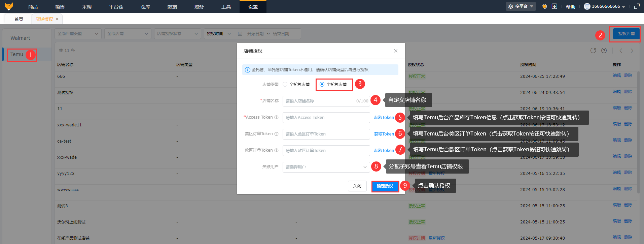Screen dimensions: 644x244
Task: Click help icon beside Access Token label
Action: [277, 117]
